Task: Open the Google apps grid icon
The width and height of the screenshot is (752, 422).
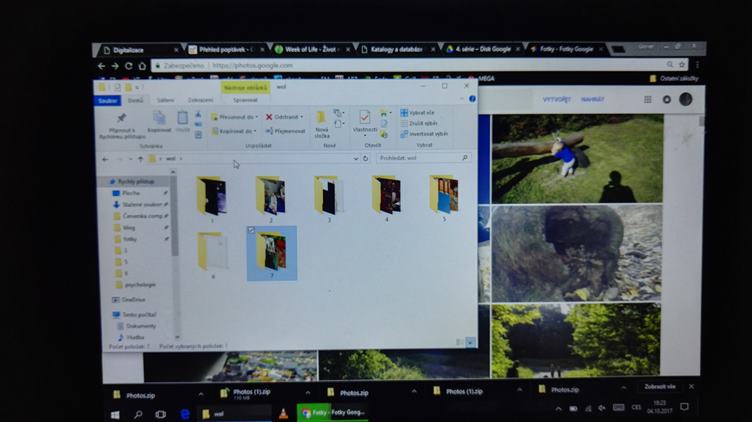Action: (x=647, y=99)
